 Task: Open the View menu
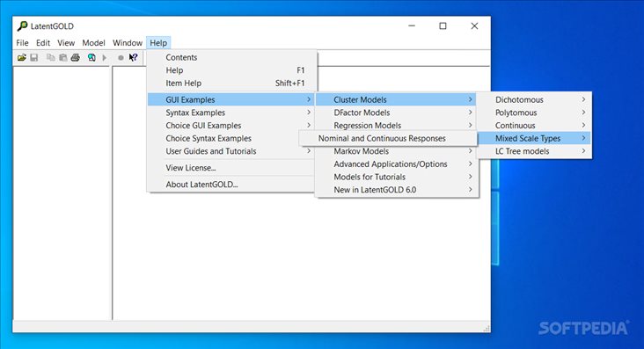coord(66,43)
